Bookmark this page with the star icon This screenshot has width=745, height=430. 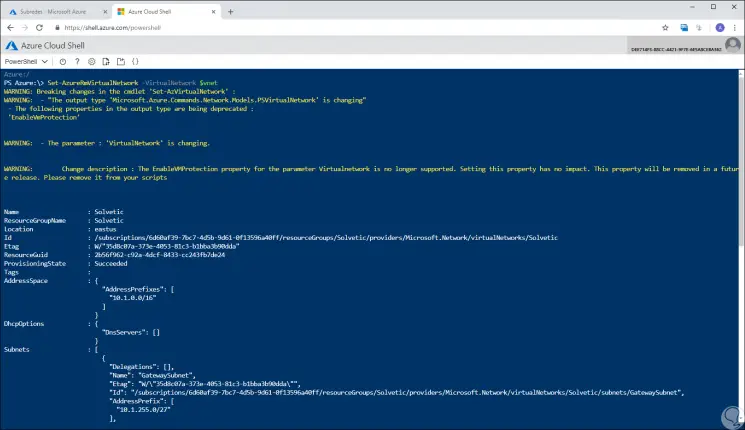click(x=666, y=27)
